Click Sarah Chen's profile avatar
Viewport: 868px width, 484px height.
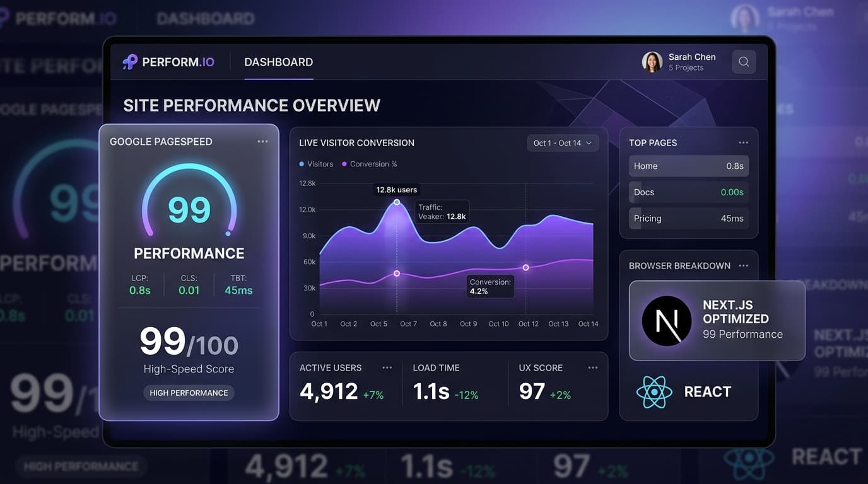coord(652,62)
